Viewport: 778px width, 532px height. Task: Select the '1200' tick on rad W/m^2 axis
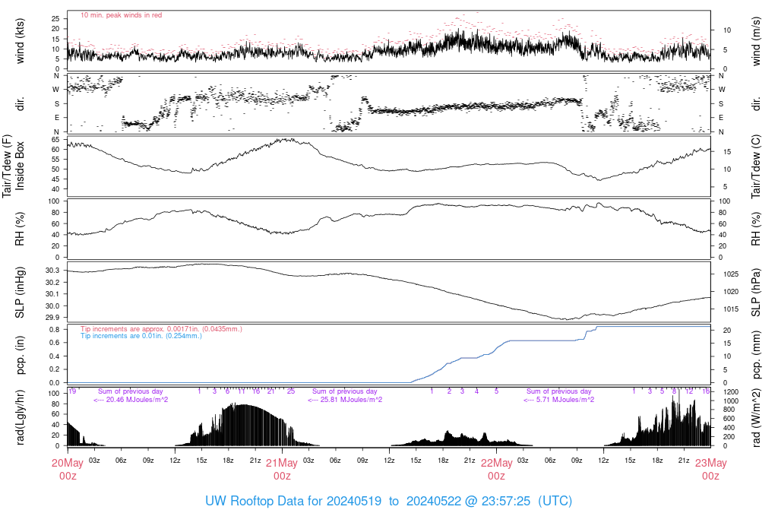[x=731, y=392]
